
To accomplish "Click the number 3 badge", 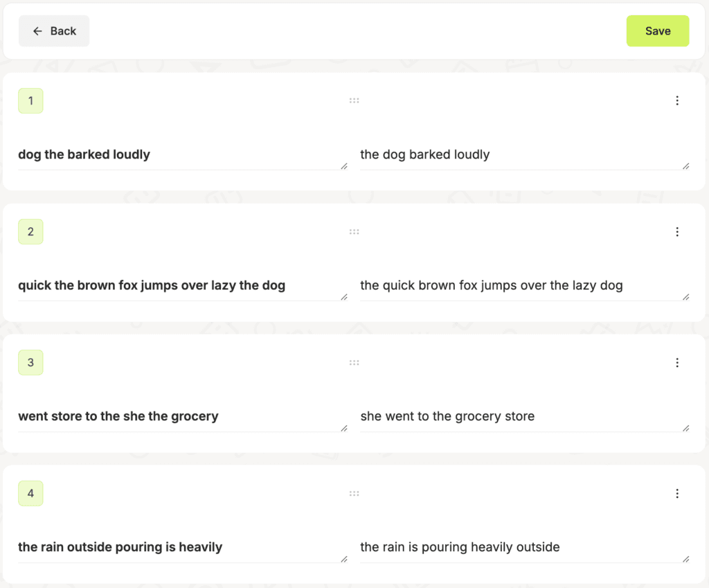I will (30, 362).
